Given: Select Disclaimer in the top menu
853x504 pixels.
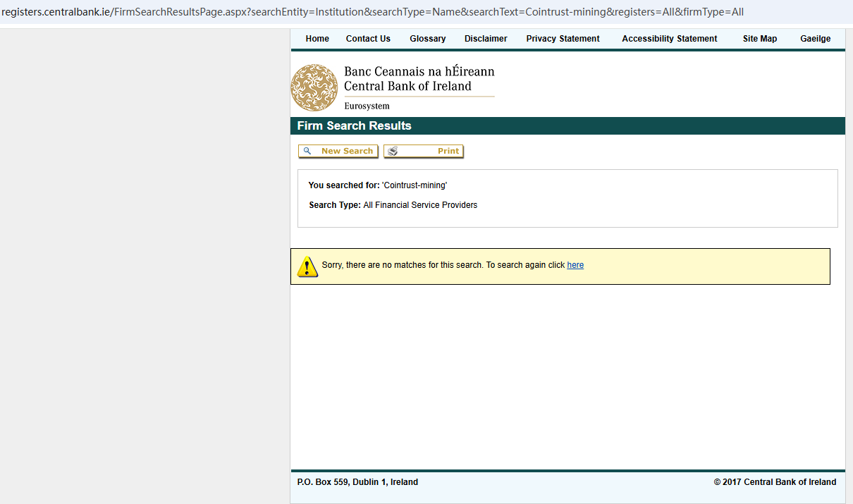Looking at the screenshot, I should point(486,39).
